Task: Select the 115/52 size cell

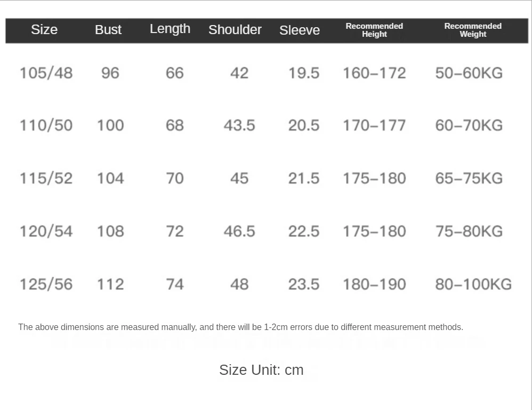Action: pyautogui.click(x=46, y=178)
